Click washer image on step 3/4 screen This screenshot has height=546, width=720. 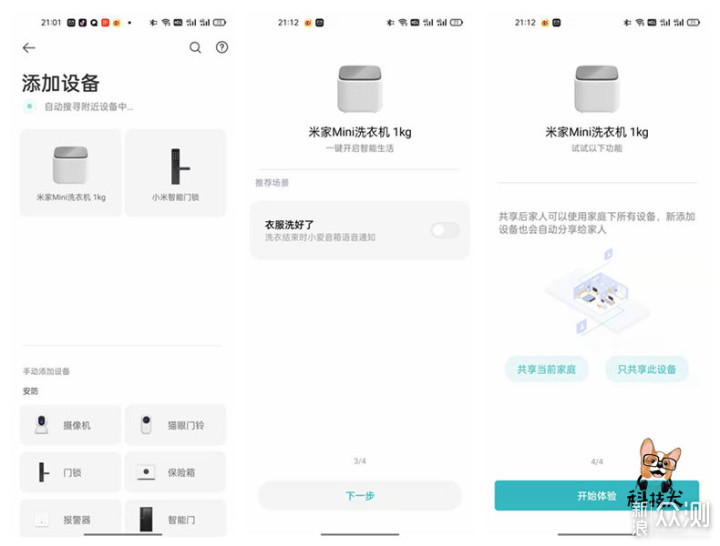pyautogui.click(x=360, y=89)
